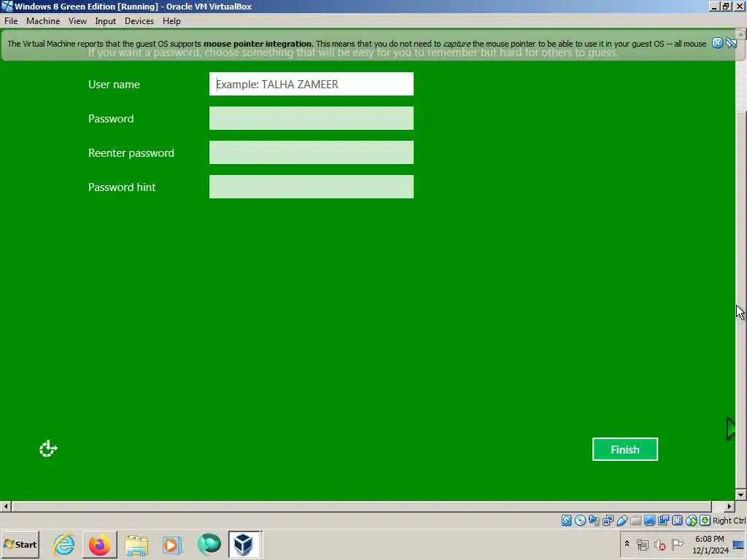Viewport: 747px width, 560px height.
Task: Click the muted volume tray icon
Action: [x=659, y=544]
